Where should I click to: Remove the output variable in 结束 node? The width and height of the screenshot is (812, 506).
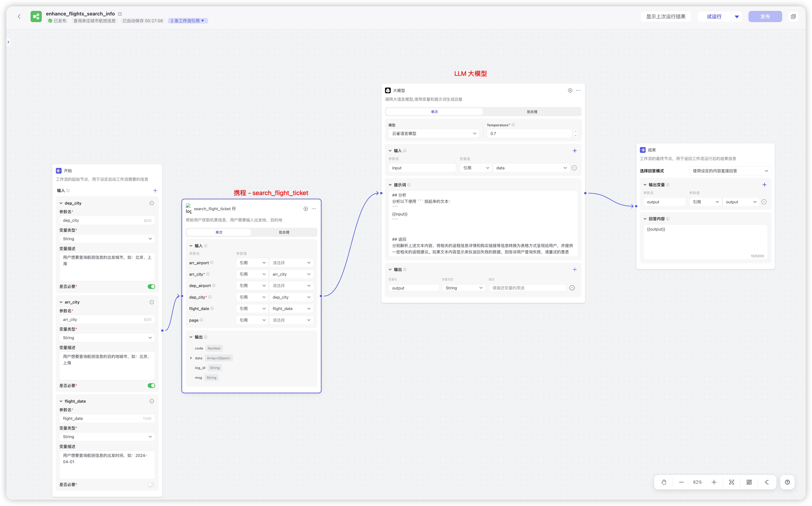764,202
